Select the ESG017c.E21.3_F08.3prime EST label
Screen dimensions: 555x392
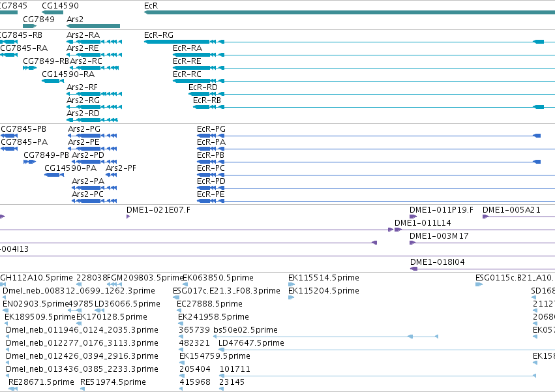(x=226, y=291)
